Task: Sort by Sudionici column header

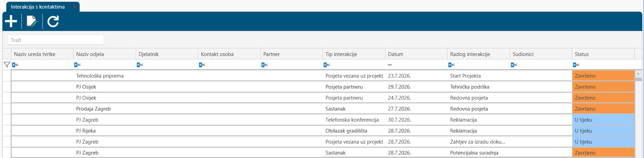Action: point(541,54)
